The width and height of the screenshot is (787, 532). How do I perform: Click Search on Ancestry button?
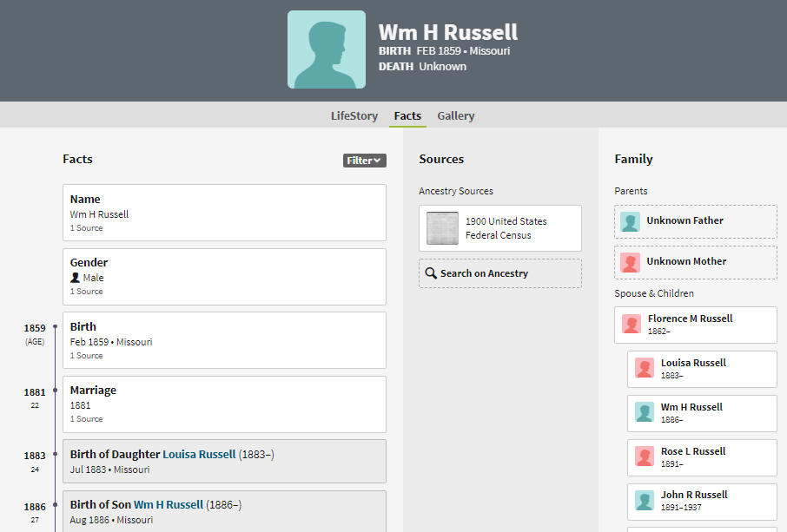500,273
